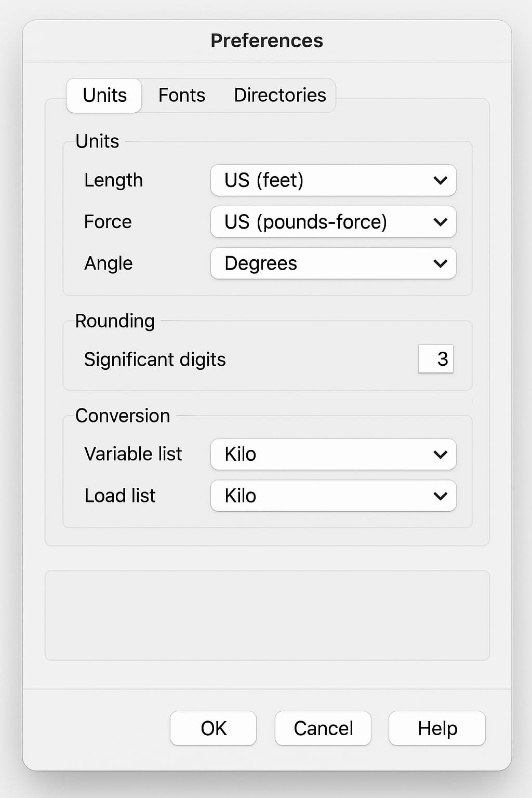Click the Cancel button
The width and height of the screenshot is (532, 798).
click(x=323, y=728)
